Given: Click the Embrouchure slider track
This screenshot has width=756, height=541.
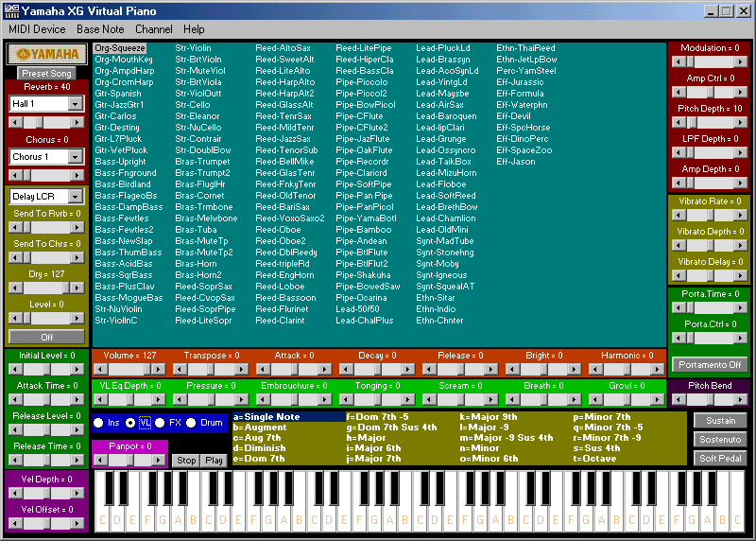Looking at the screenshot, I should tap(294, 399).
